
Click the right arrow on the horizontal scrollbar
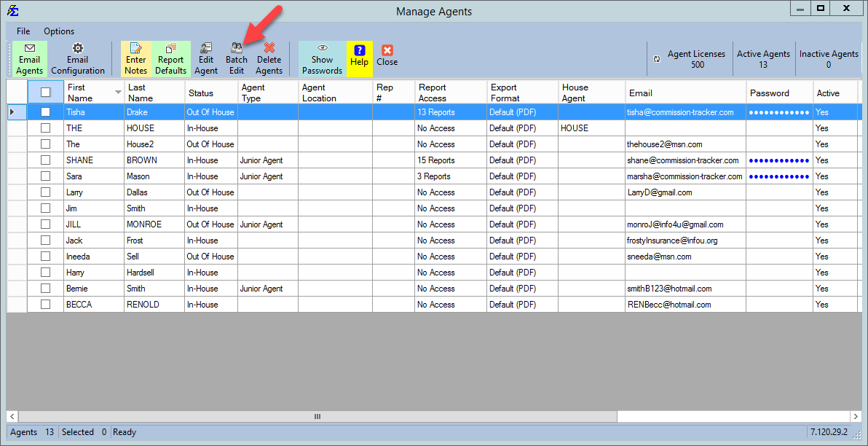click(855, 416)
